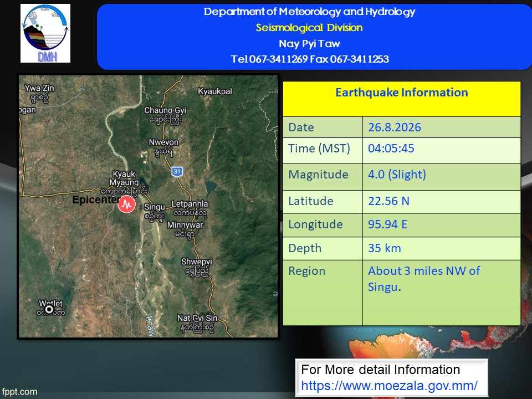The width and height of the screenshot is (532, 399).
Task: Click the Wetlet town circle marker
Action: pyautogui.click(x=49, y=309)
